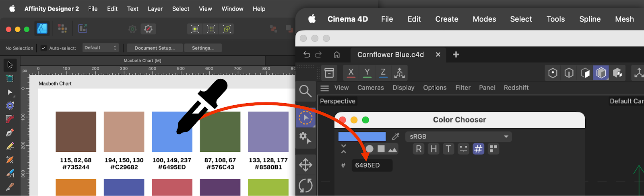The image size is (644, 196).
Task: Click the coordinate system icon beside Z
Action: 399,73
